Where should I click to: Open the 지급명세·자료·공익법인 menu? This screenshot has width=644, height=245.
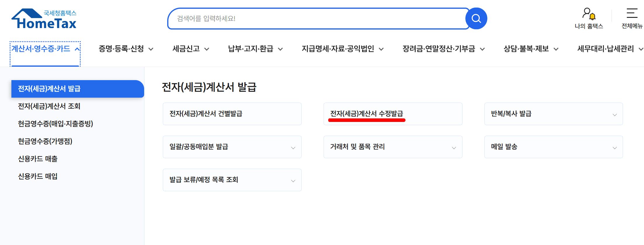click(x=342, y=49)
